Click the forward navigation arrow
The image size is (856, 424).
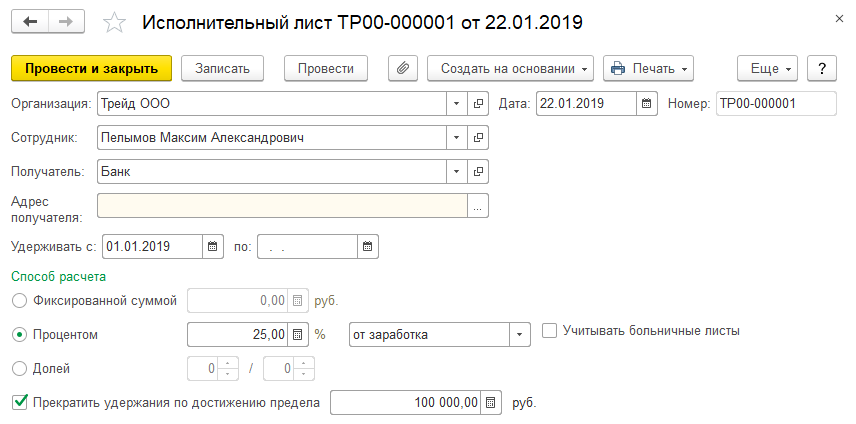point(66,21)
